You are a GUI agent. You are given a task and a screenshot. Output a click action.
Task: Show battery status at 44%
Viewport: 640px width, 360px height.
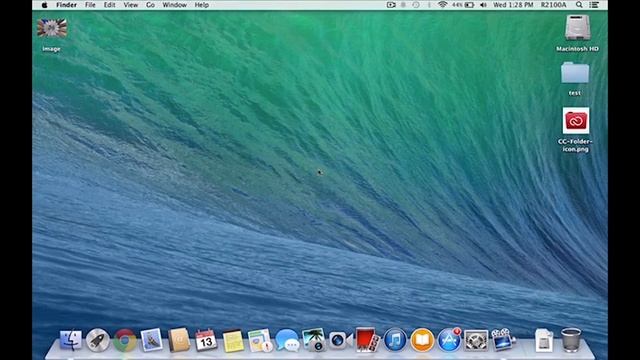point(463,5)
